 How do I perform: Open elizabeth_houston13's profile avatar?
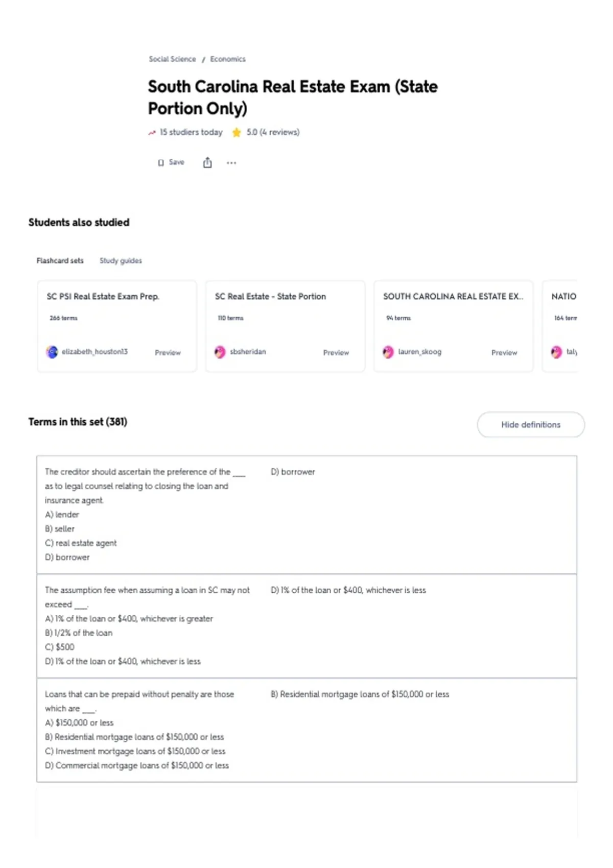tap(52, 352)
